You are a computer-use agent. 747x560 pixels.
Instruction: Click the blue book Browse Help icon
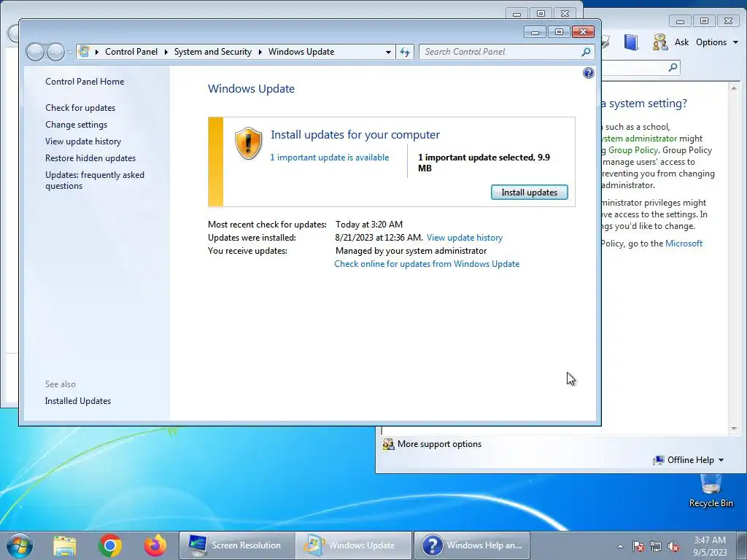pyautogui.click(x=631, y=42)
